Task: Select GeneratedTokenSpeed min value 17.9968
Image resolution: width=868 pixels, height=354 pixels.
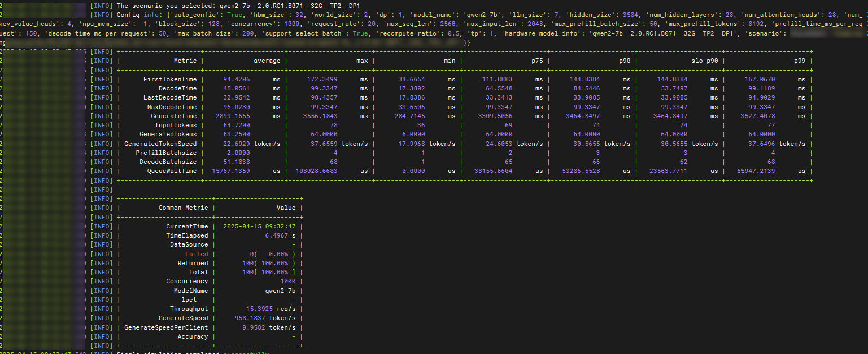Action: click(x=411, y=144)
